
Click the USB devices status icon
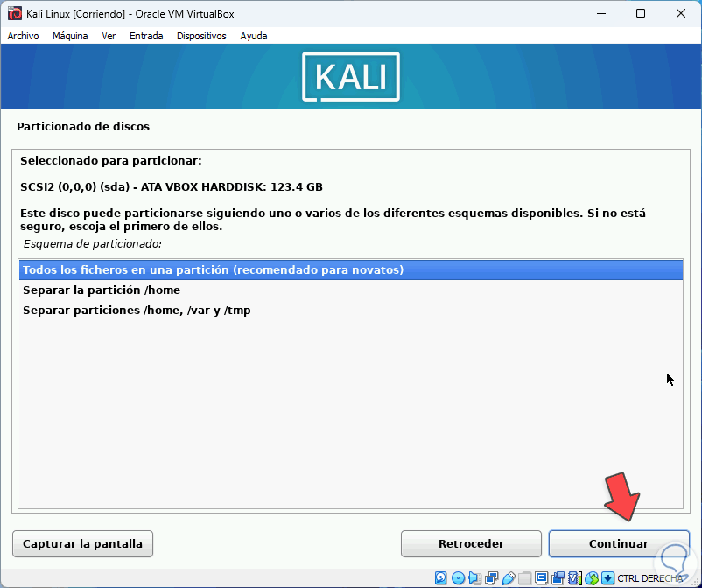(509, 577)
